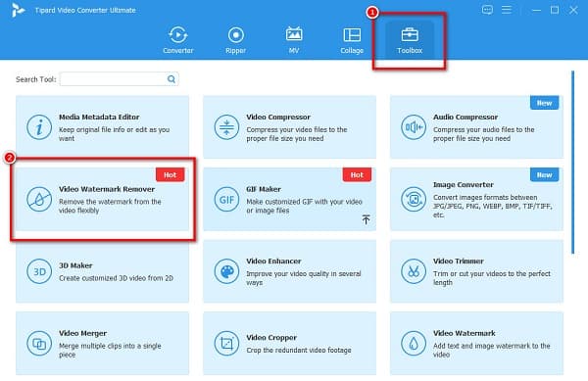Screen dimensions: 588x381
Task: Click the Hot badge on Video Watermark Remover
Action: tap(170, 174)
